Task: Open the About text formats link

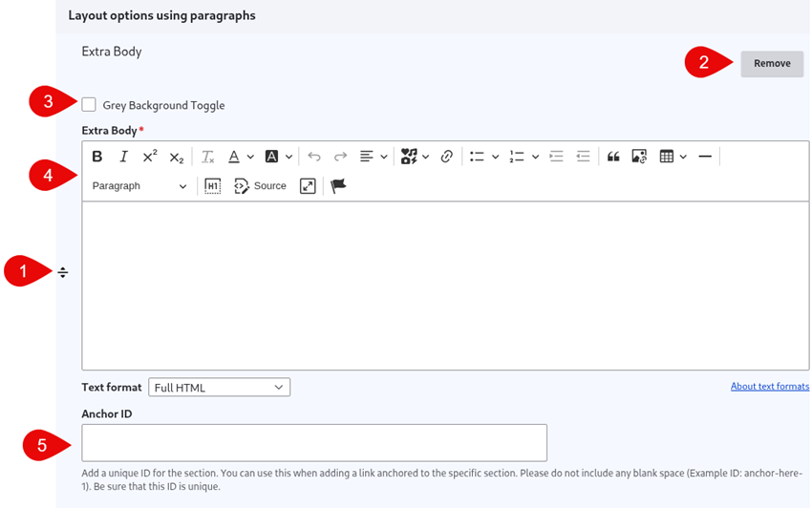Action: [770, 387]
